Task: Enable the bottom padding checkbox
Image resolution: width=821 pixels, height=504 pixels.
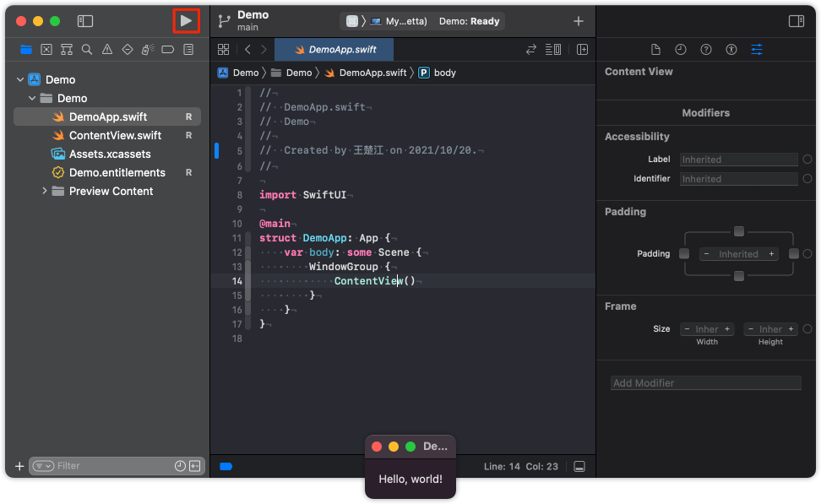Action: point(739,276)
